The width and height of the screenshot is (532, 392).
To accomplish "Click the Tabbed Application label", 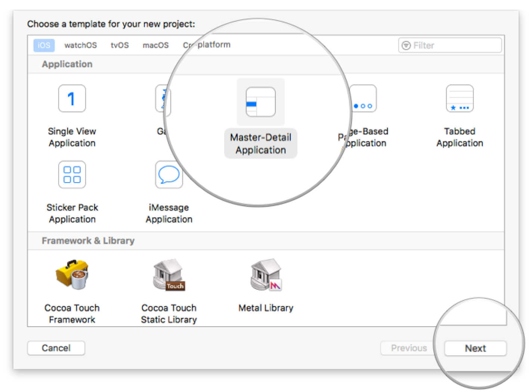I will click(460, 137).
